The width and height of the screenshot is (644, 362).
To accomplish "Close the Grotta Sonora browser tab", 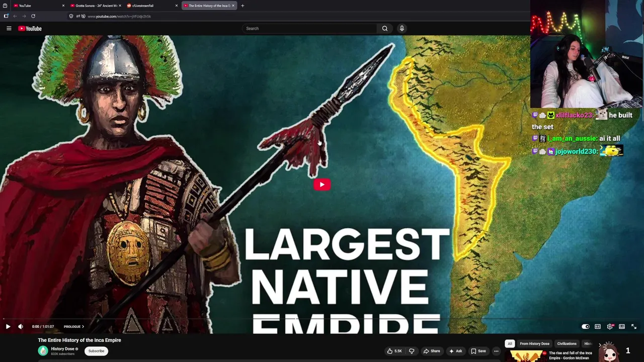I will tap(120, 6).
